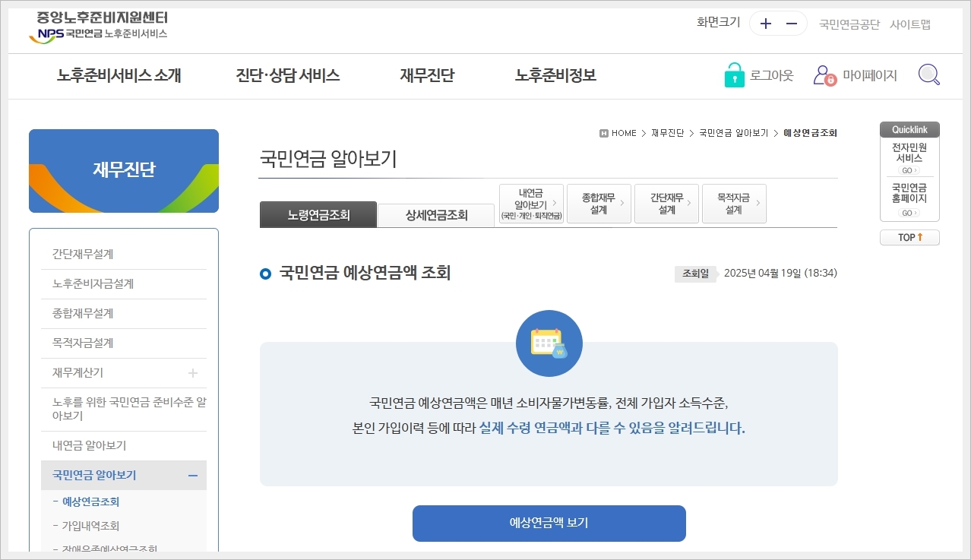
Task: Collapse the 국민연금 알아보기 submenu
Action: click(193, 476)
